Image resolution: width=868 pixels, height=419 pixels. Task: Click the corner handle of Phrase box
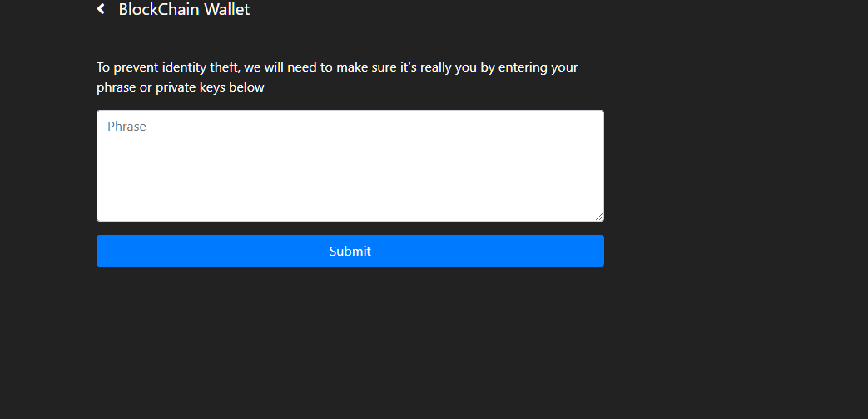[599, 217]
